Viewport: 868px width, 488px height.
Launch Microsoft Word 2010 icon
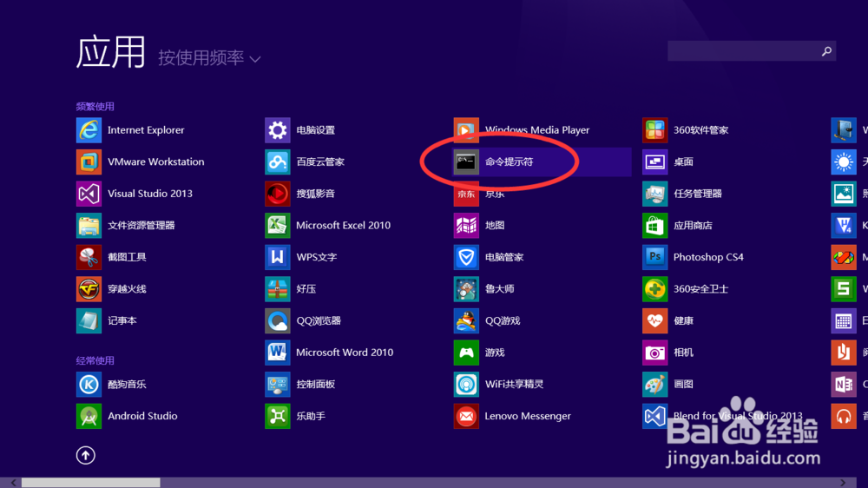pos(278,353)
